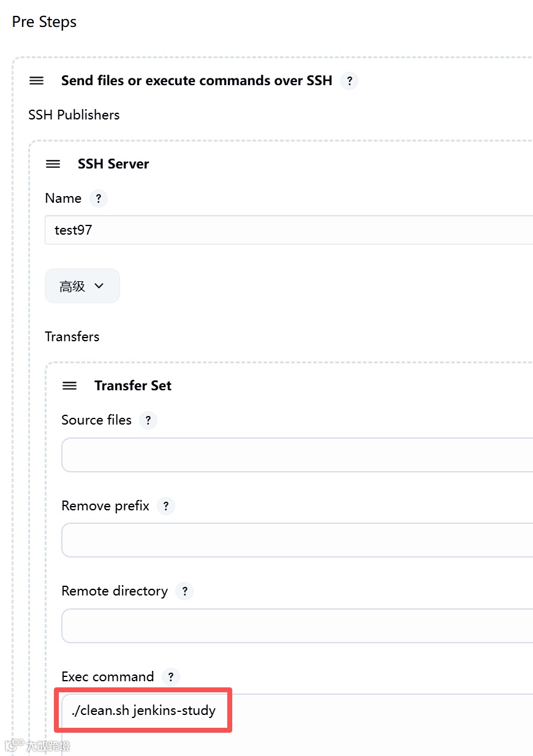Click the help icon beside the Send files or execute commands over SSH title
The image size is (533, 756).
[349, 81]
